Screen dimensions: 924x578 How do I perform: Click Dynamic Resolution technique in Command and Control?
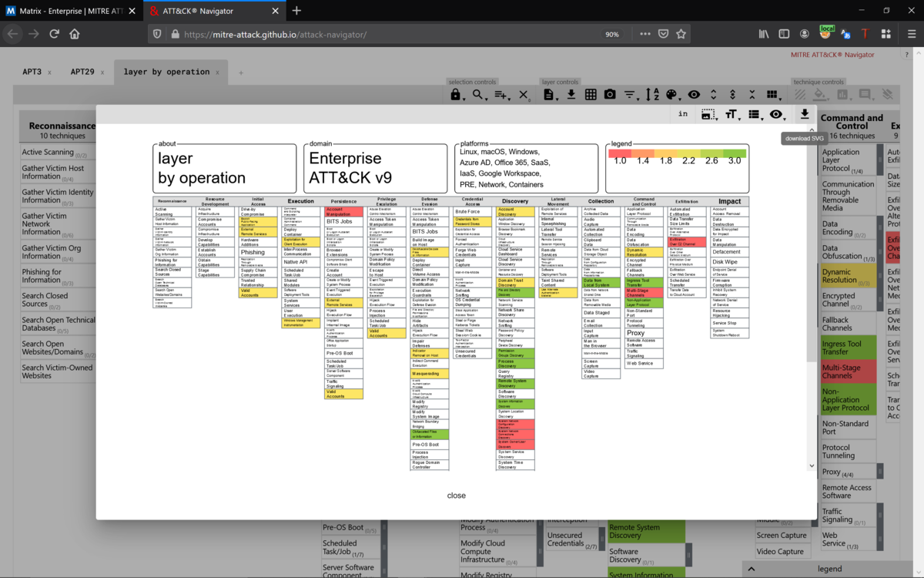click(848, 276)
